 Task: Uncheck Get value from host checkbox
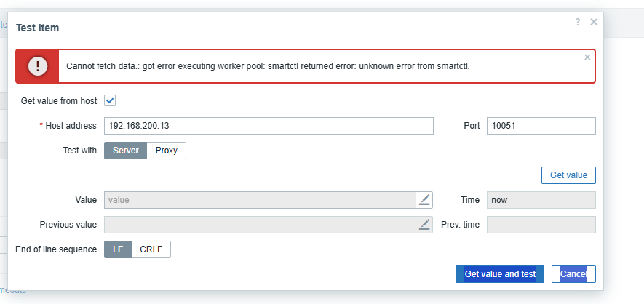click(x=111, y=101)
